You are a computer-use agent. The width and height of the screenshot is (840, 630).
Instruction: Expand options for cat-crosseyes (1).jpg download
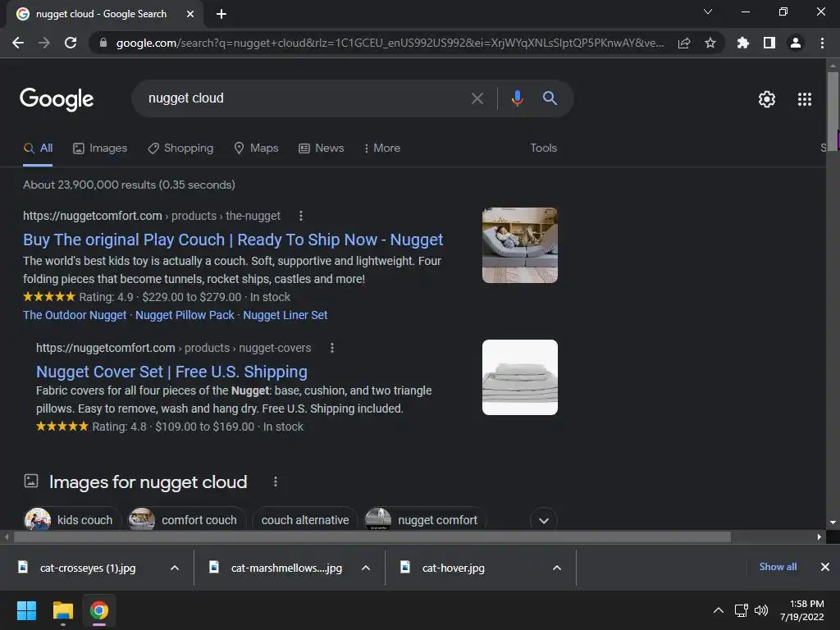[175, 568]
